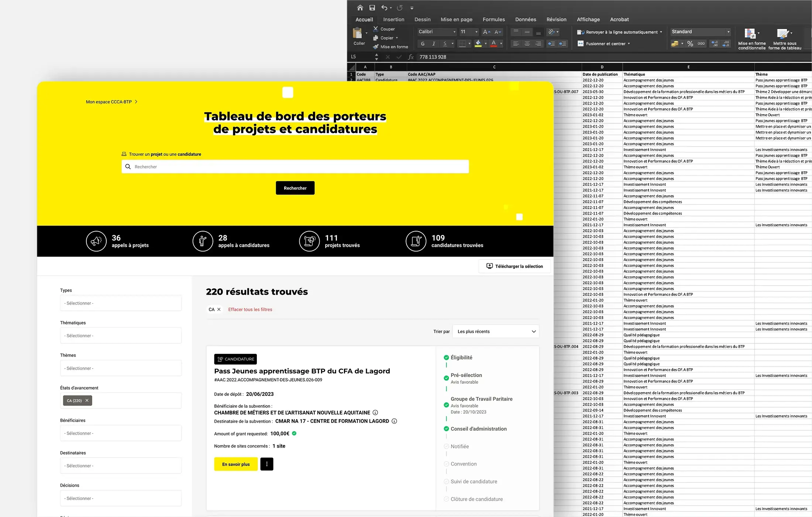The image size is (812, 517).
Task: Apply percent style to the cell
Action: (x=690, y=44)
